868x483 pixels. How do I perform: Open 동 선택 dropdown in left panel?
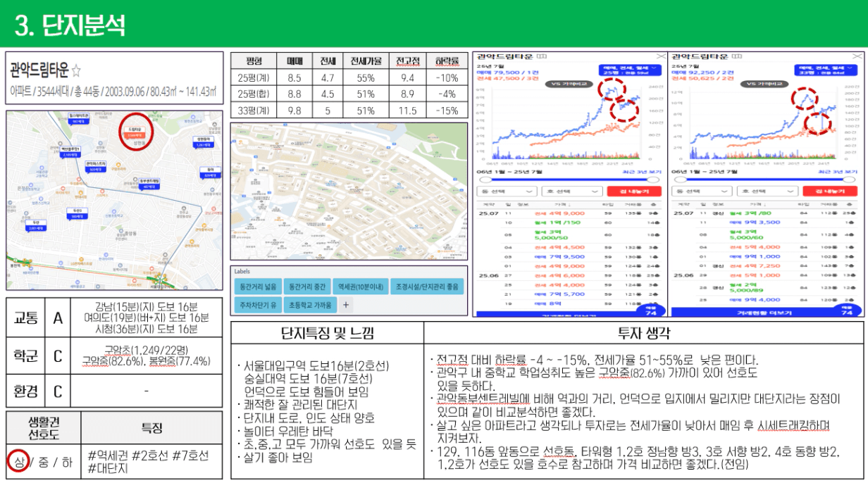[507, 191]
